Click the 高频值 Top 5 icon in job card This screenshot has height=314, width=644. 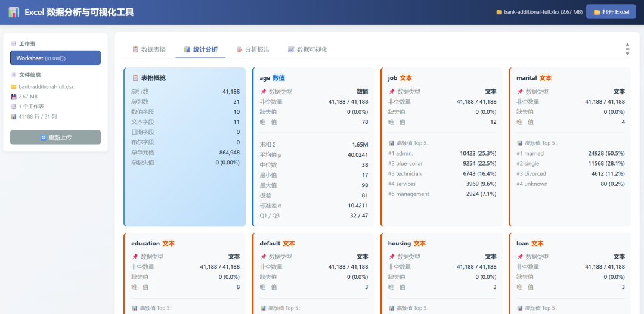pos(391,143)
